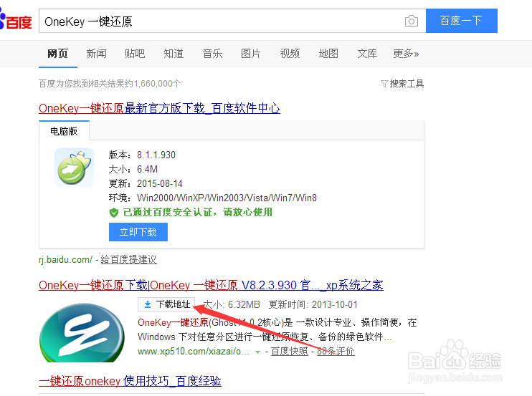The height and width of the screenshot is (396, 532).
Task: Click the Win2000/WinXP/Win2003/Vista/Win7/Win8 environment text
Action: (x=227, y=198)
